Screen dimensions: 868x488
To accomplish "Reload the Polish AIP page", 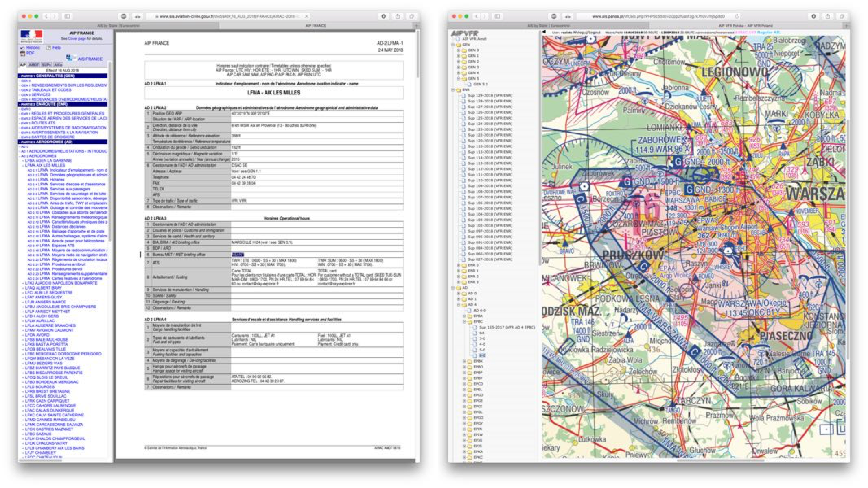I will [737, 16].
